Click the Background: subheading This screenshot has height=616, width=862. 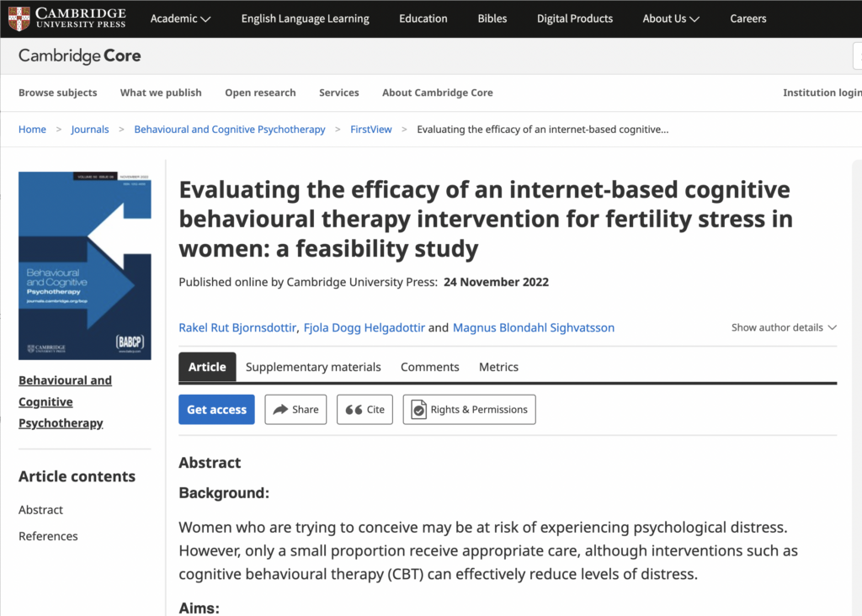[224, 493]
